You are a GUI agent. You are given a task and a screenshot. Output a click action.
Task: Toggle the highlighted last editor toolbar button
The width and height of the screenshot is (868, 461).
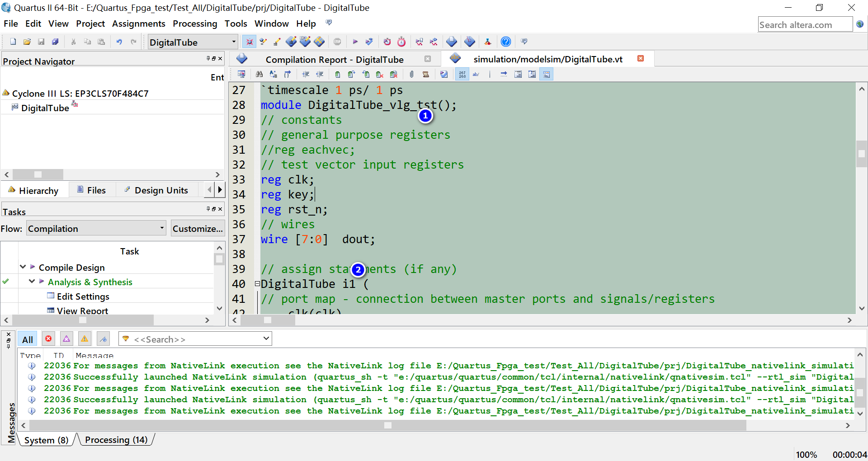[547, 75]
